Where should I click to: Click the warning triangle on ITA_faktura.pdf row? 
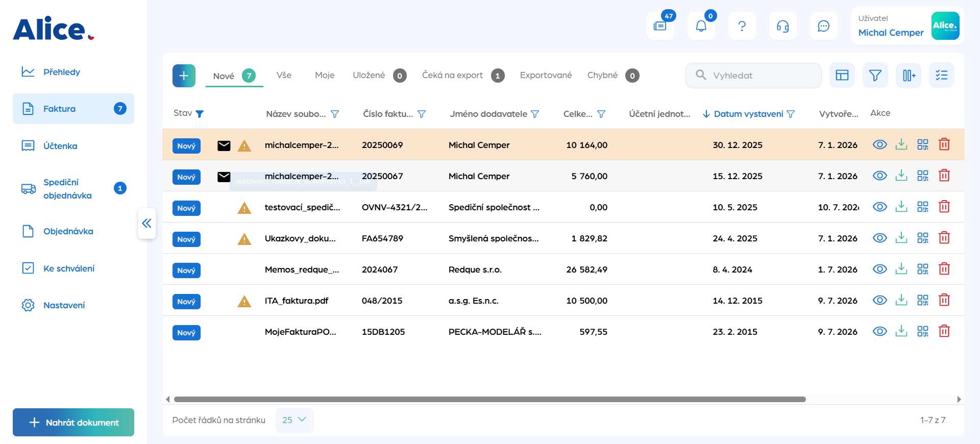244,302
